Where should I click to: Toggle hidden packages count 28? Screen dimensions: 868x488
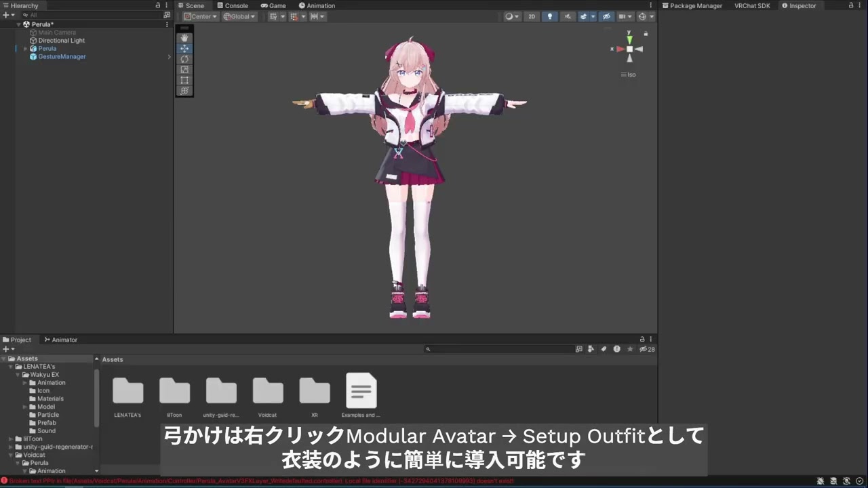[x=647, y=349]
